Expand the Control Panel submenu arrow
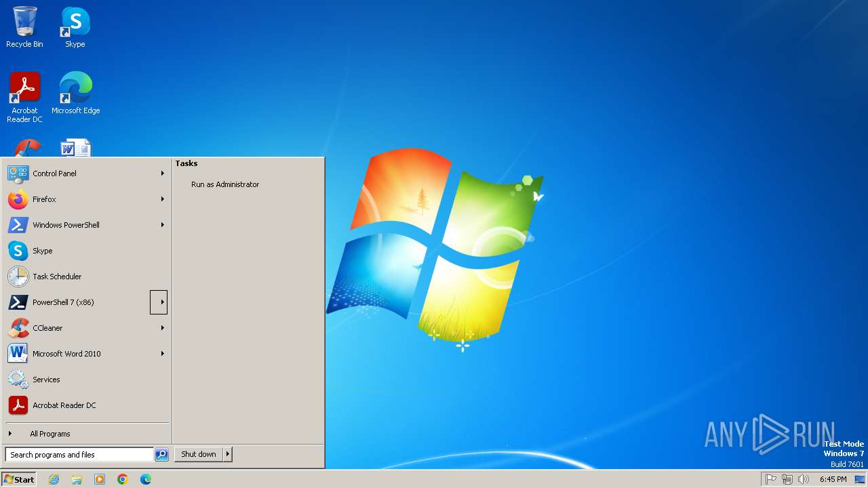Viewport: 868px width, 488px height. tap(163, 174)
